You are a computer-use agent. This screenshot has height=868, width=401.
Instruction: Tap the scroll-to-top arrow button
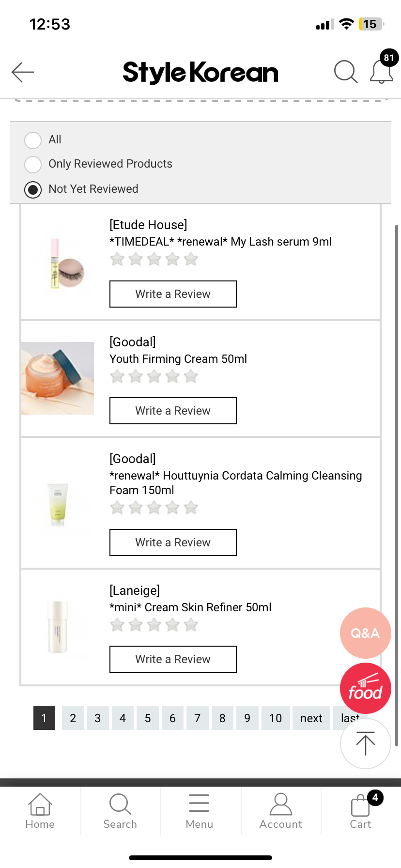tap(365, 744)
